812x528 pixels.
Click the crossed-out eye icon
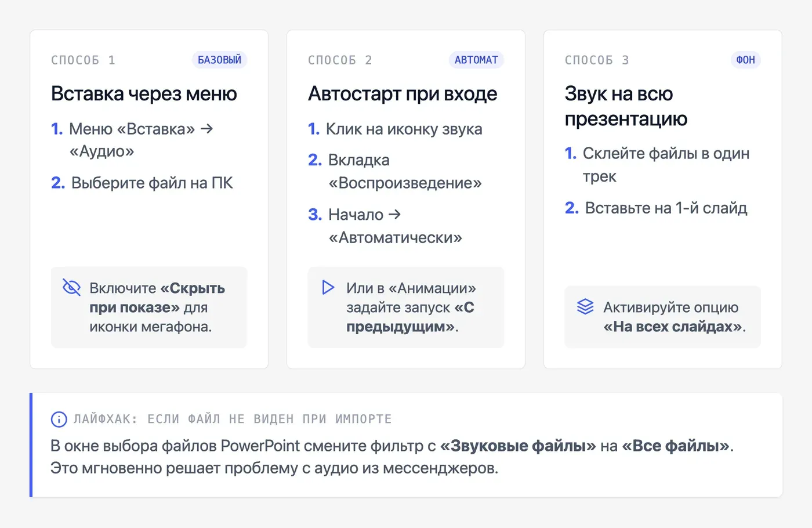click(71, 287)
